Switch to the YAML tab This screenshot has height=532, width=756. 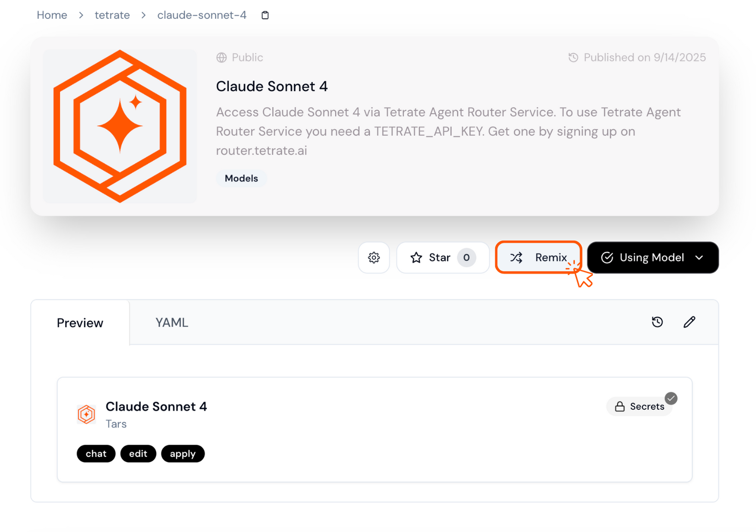171,322
